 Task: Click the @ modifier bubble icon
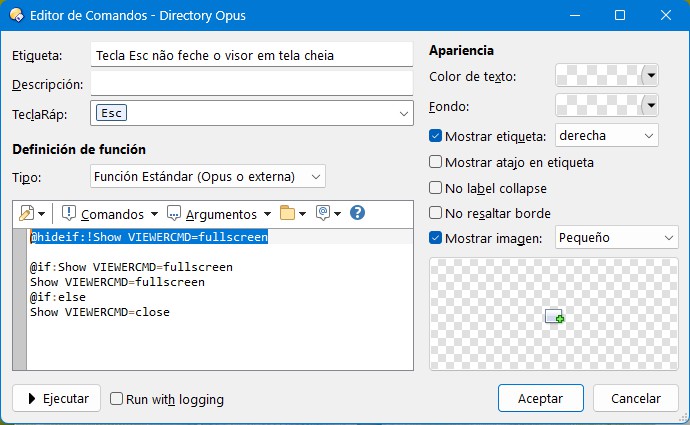(323, 213)
